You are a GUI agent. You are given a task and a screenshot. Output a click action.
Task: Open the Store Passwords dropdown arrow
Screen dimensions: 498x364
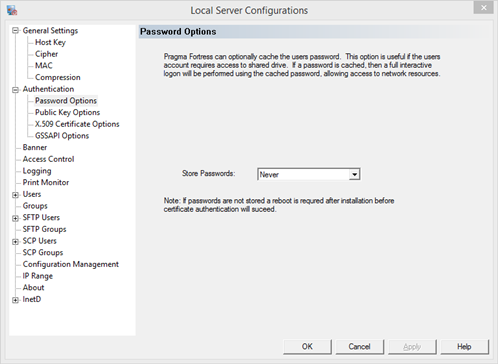tap(354, 174)
